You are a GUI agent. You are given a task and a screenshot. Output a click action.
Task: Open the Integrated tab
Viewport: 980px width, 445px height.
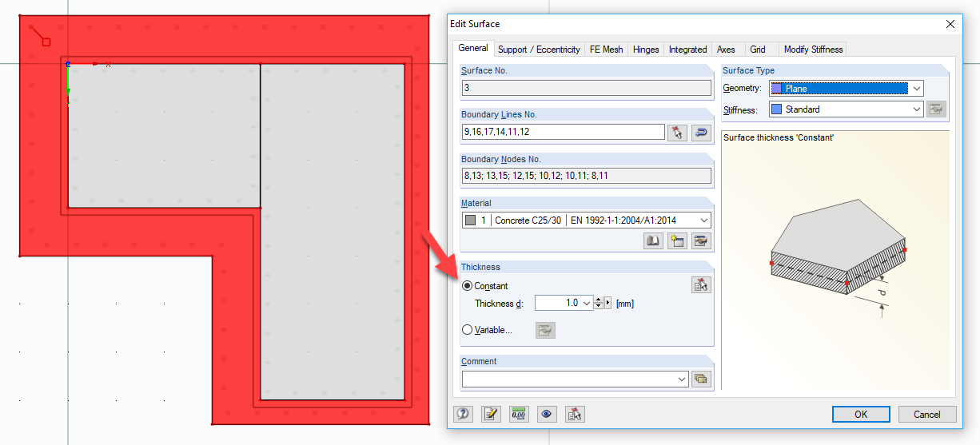(687, 50)
